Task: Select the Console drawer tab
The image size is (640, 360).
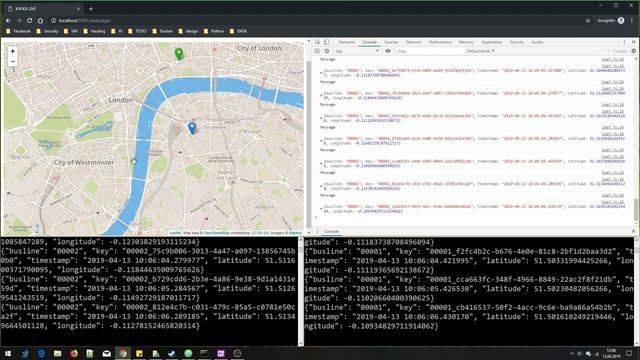Action: point(331,231)
